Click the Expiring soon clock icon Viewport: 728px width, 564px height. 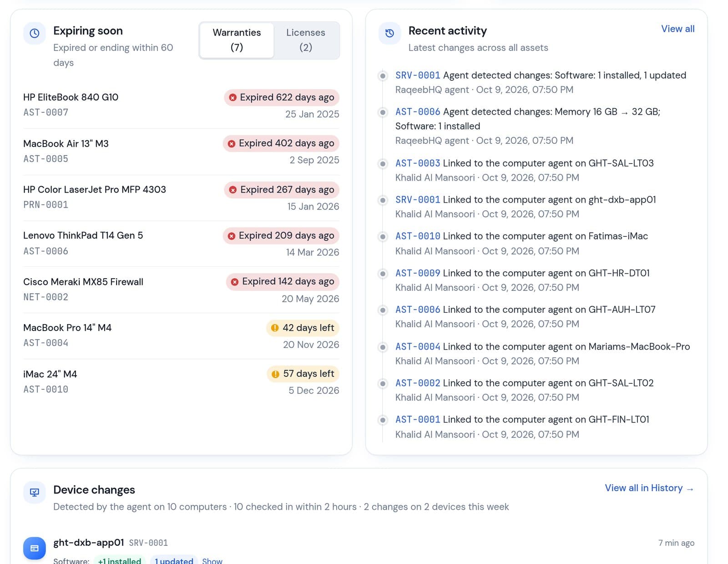[35, 33]
